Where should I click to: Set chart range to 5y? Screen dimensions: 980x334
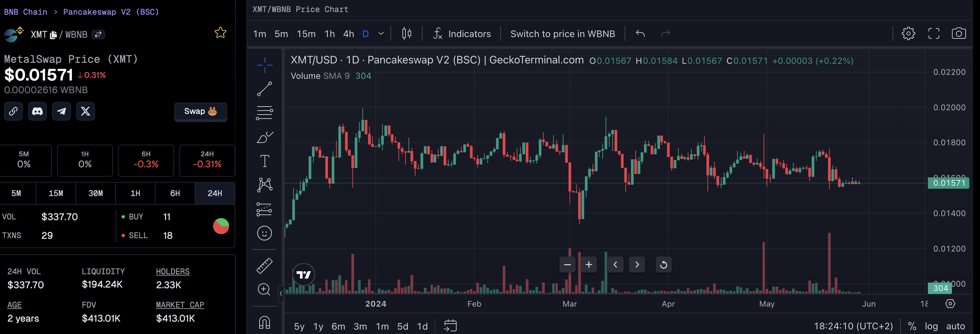coord(299,326)
